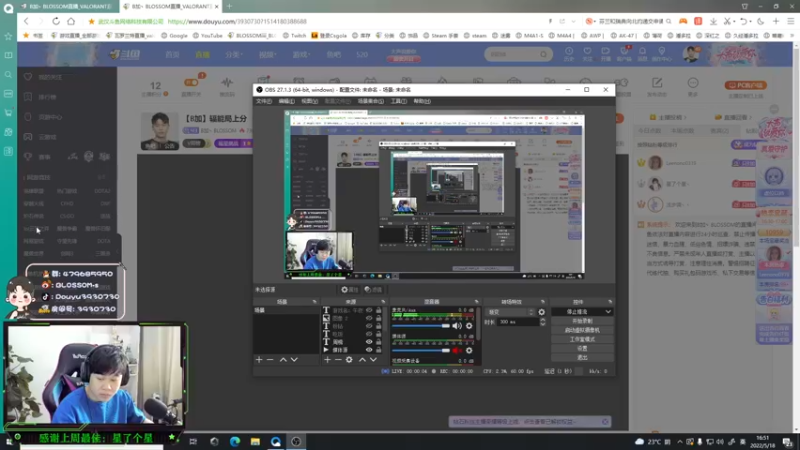Toggle the lock on the 图像 2 source

pyautogui.click(x=379, y=318)
